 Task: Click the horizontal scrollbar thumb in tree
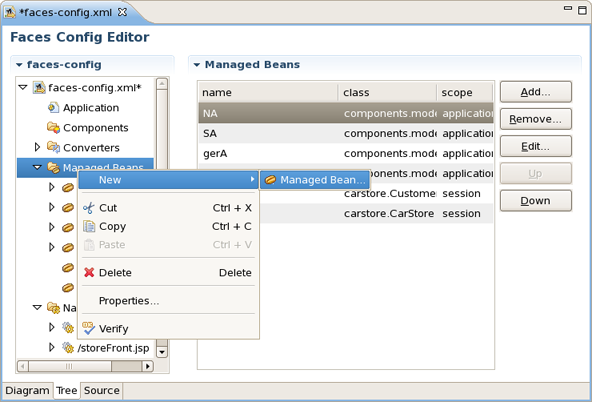[70, 366]
